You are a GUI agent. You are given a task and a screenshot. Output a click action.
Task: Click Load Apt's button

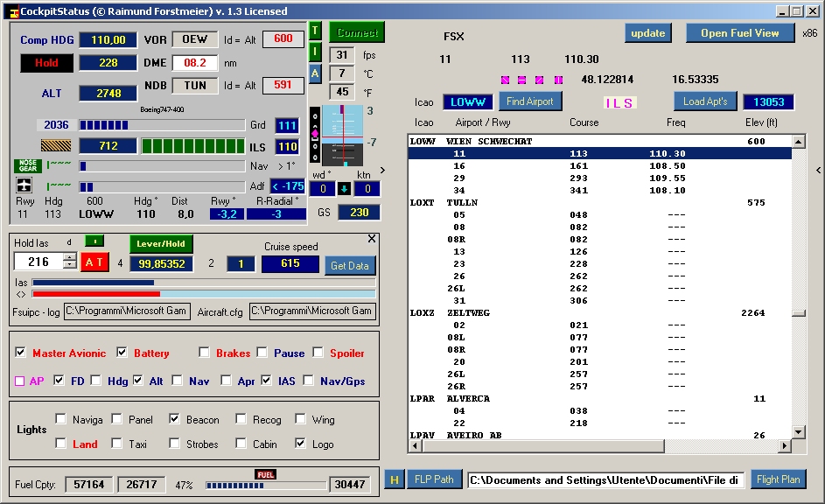(x=705, y=101)
